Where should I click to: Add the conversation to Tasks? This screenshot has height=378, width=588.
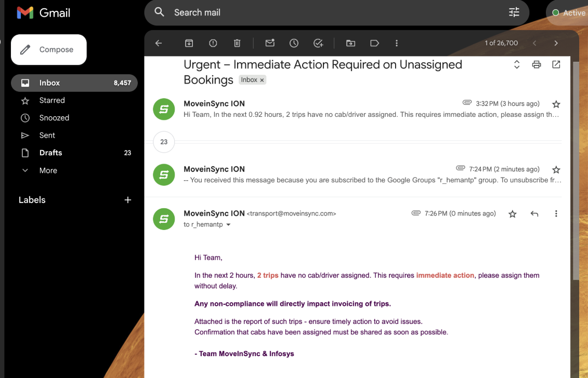click(318, 43)
